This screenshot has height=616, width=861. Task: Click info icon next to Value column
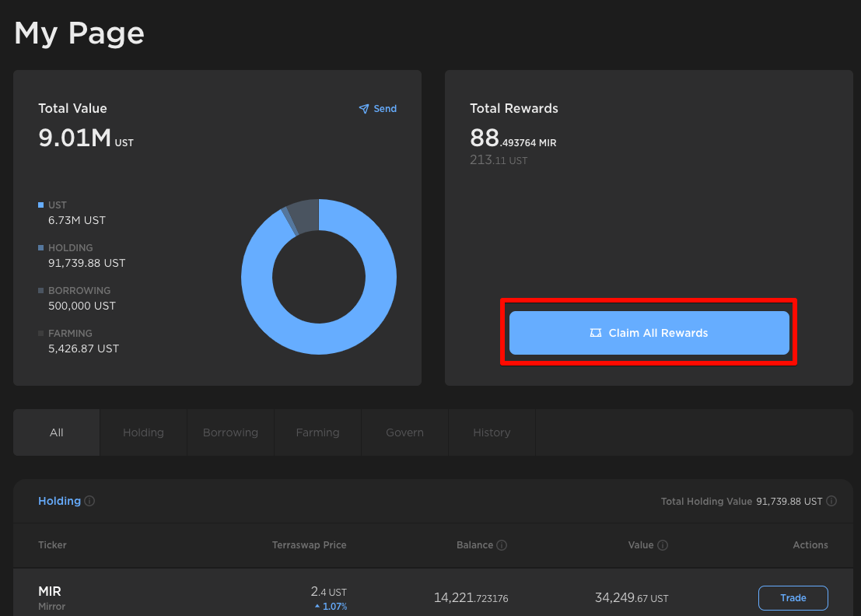coord(663,545)
